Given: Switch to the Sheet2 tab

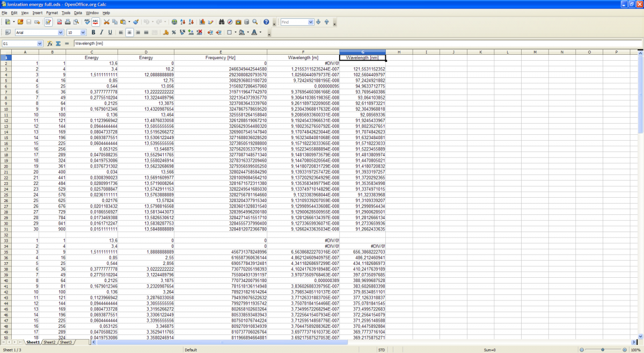Looking at the screenshot, I should click(x=49, y=342).
